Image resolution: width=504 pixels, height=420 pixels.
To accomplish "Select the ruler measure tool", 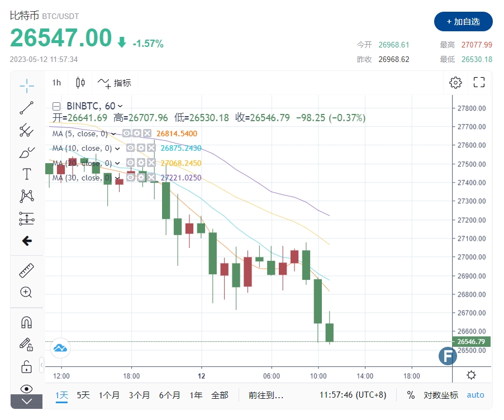I will click(26, 271).
